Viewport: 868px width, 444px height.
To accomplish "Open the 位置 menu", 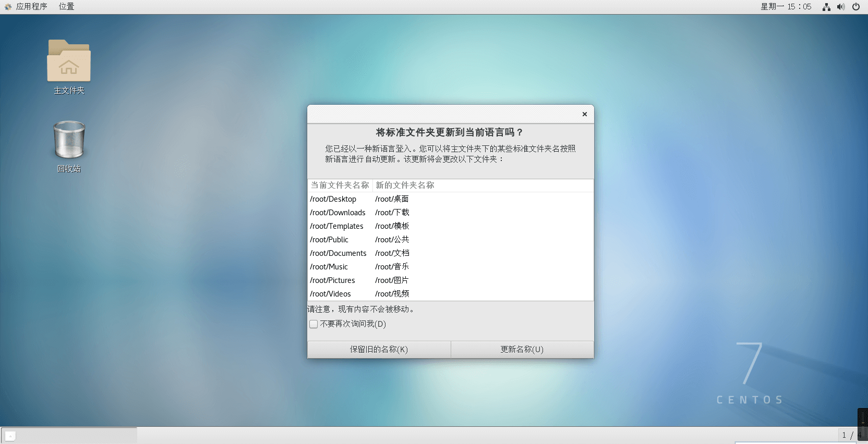I will (66, 7).
